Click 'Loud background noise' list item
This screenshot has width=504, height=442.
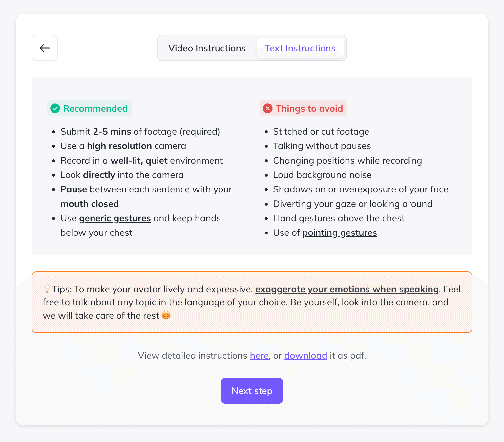point(322,175)
